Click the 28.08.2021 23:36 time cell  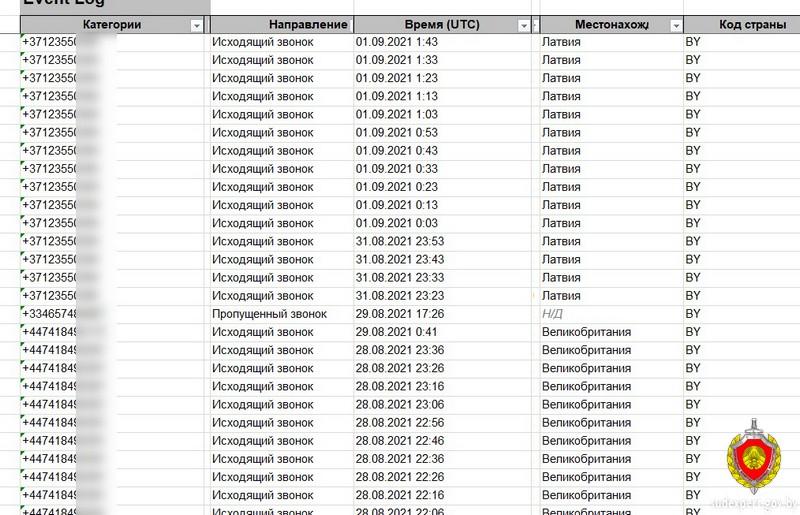point(400,350)
